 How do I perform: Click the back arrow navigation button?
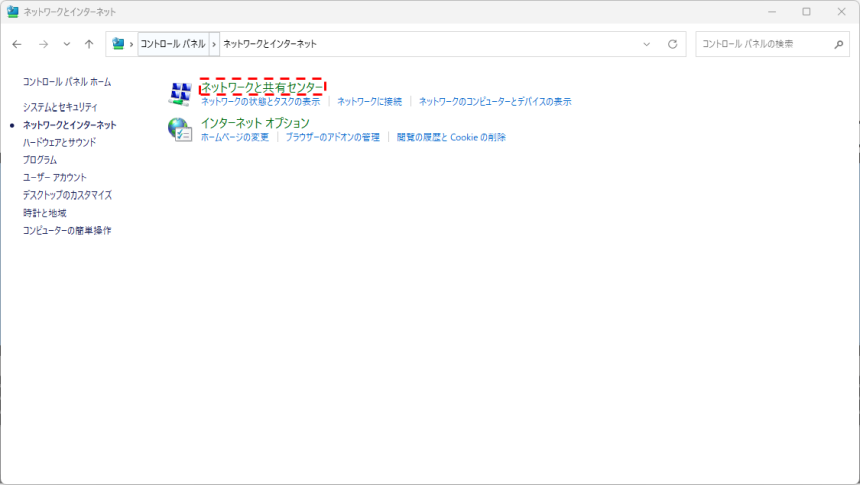(17, 44)
